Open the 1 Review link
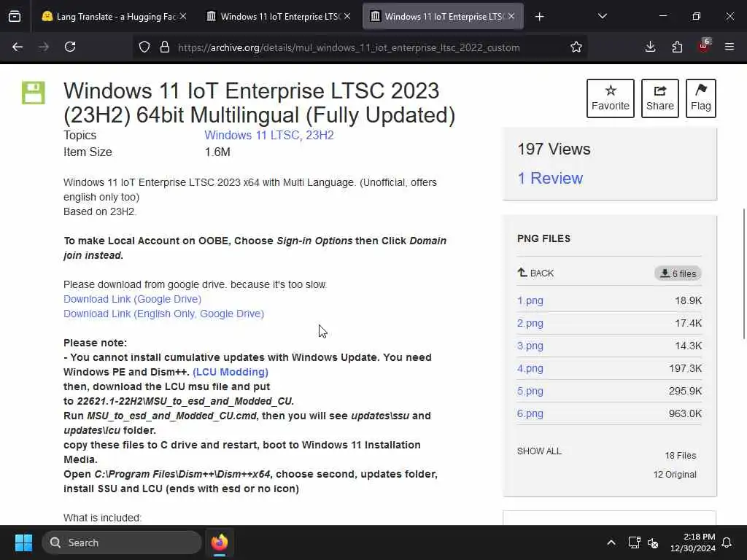This screenshot has height=560, width=747. (550, 178)
